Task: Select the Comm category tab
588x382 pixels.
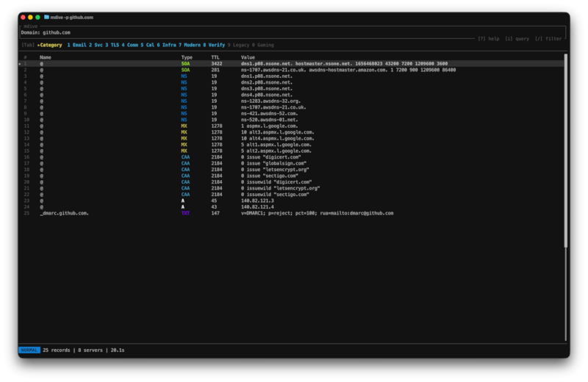Action: [130, 45]
